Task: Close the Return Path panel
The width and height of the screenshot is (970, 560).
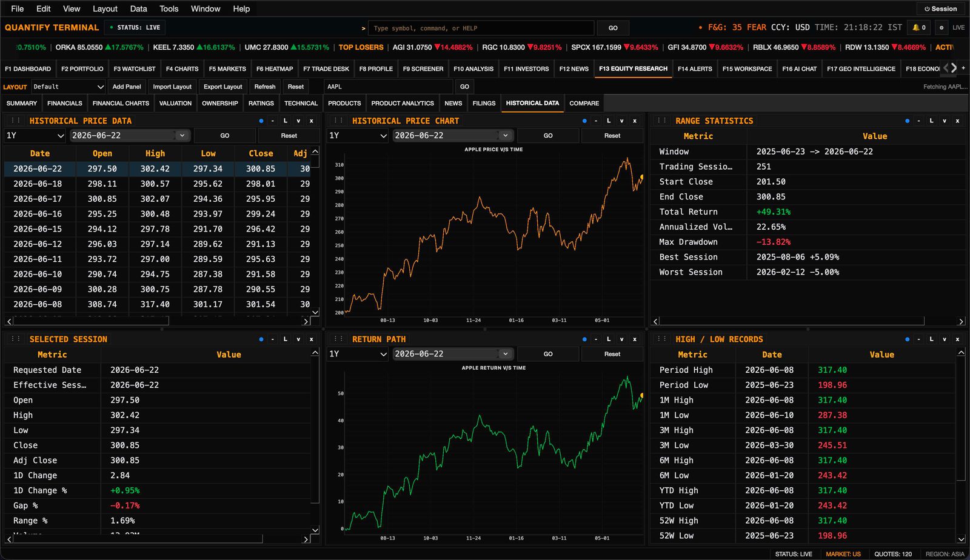Action: [635, 339]
